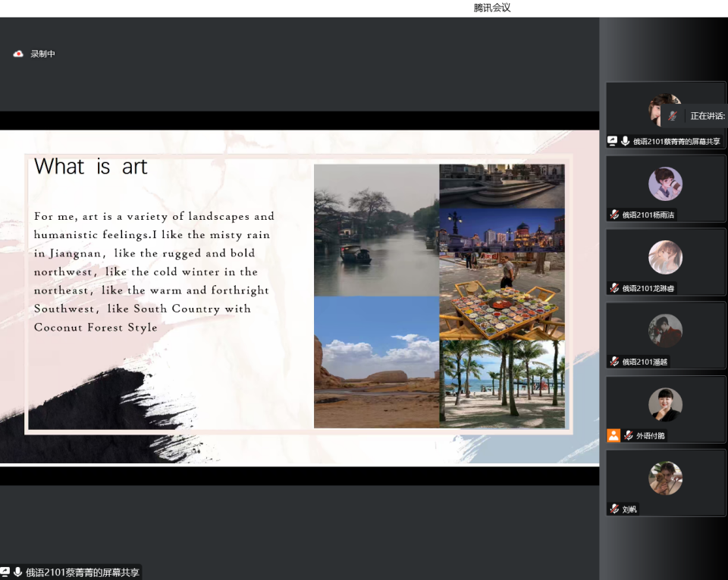Select the avatar of 俄语2101龙琳睿
Image resolution: width=728 pixels, height=580 pixels.
click(665, 257)
